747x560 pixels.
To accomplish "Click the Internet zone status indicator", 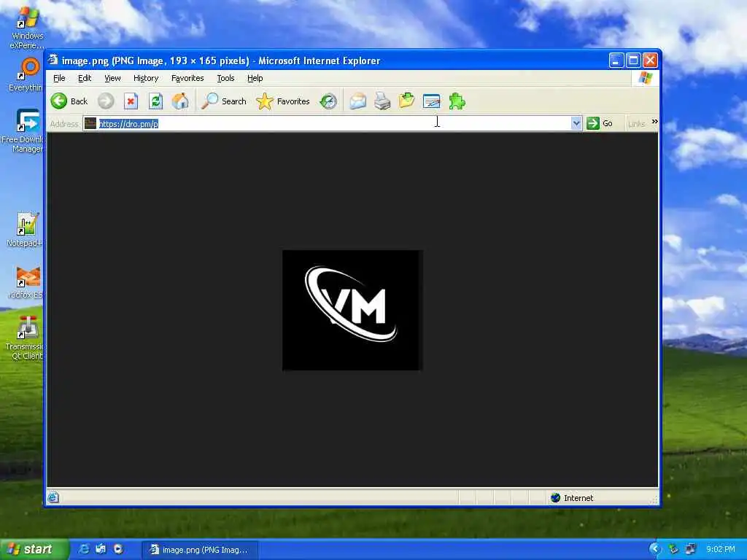I will pyautogui.click(x=572, y=497).
